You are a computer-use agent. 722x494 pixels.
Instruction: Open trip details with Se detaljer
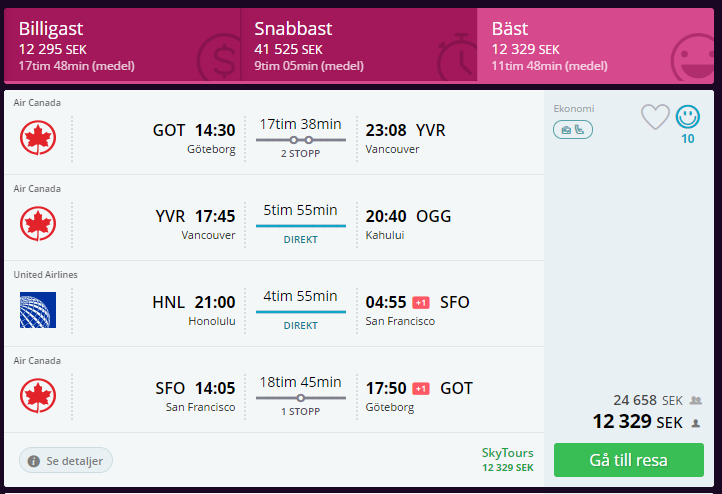coord(66,460)
